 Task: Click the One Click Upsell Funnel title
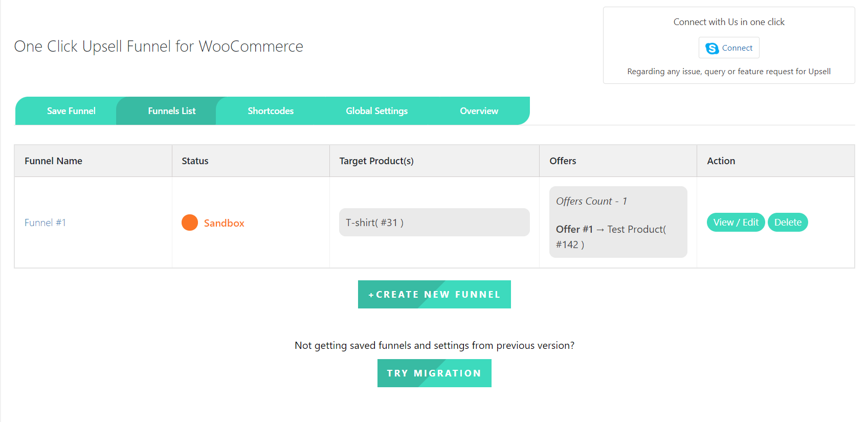coord(159,47)
